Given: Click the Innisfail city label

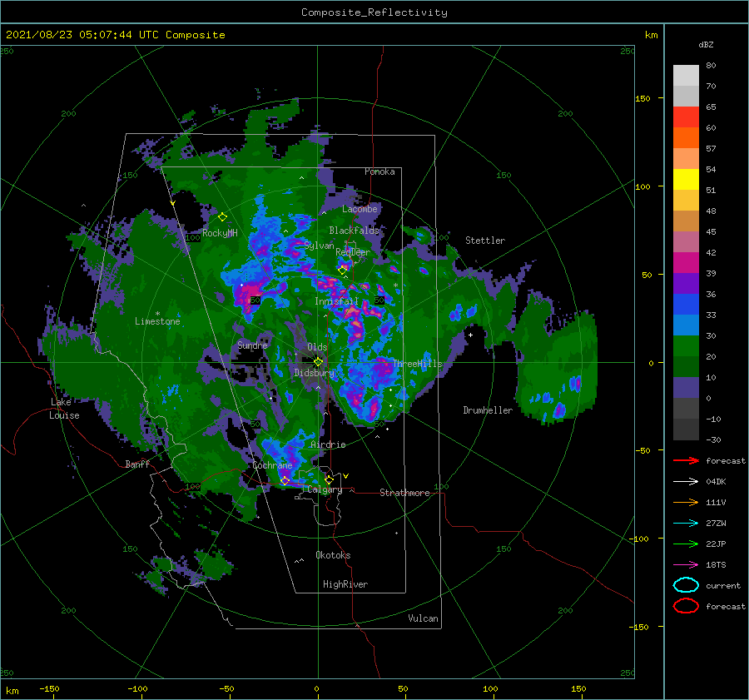Looking at the screenshot, I should coord(336,301).
